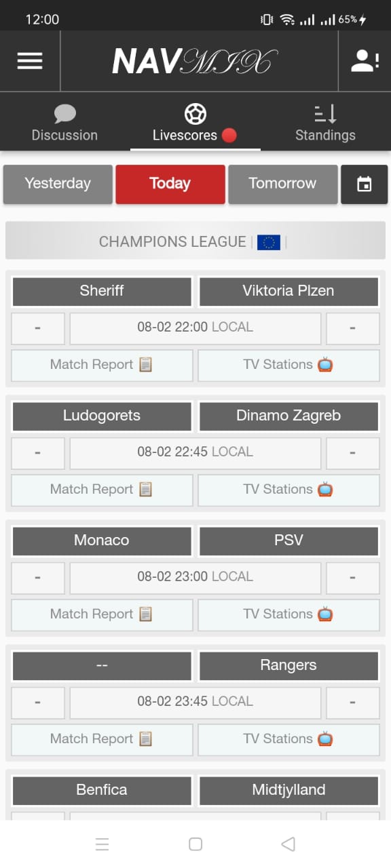Tap the Benfica team name
Viewport: 391px width, 868px height.
click(x=102, y=790)
